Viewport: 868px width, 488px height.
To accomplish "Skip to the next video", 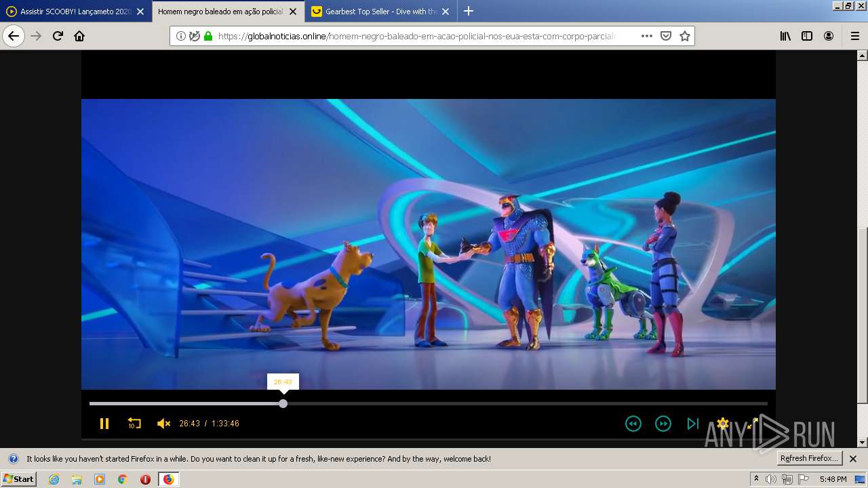I will coord(692,424).
